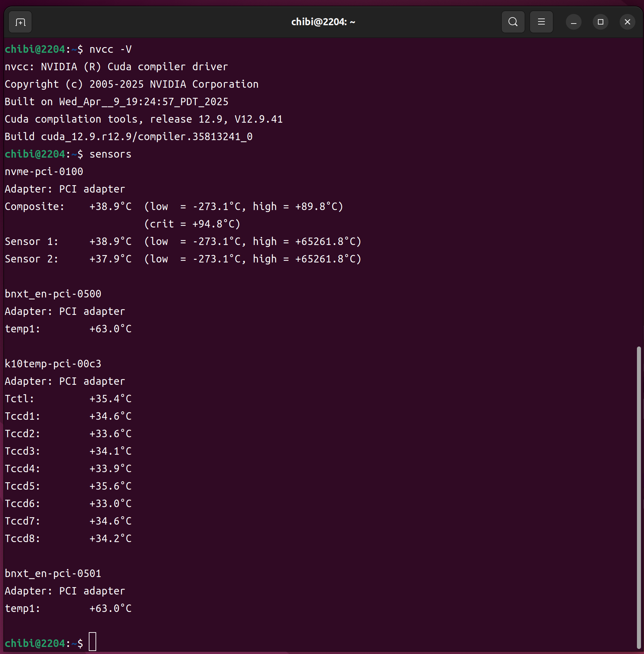Screen dimensions: 644x654
Task: Close the terminal window
Action: click(x=627, y=22)
